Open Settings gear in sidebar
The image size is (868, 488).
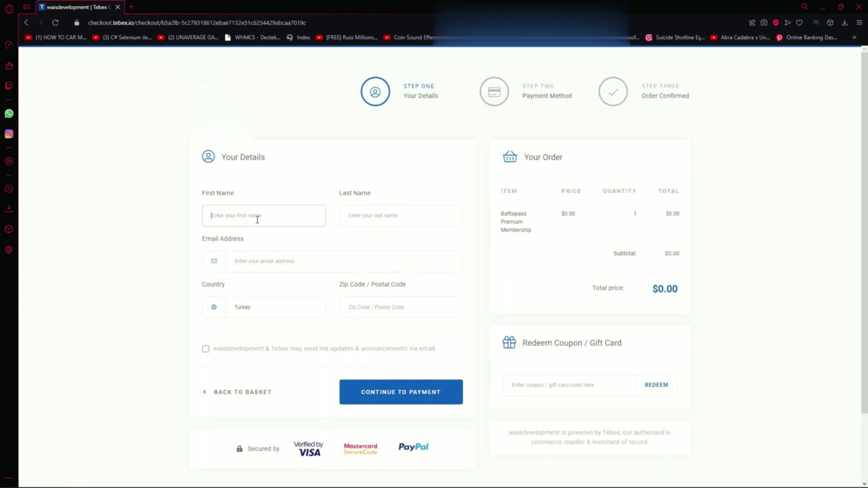(x=9, y=250)
